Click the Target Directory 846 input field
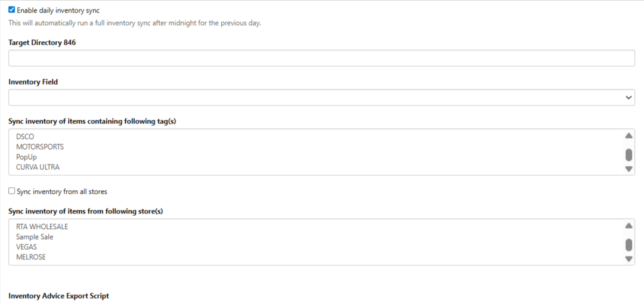Screen dimensions: 644x304 tap(321, 58)
